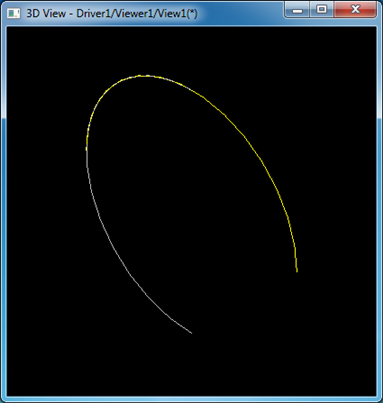Maximize the 3D View window
This screenshot has height=403, width=383.
tap(321, 10)
